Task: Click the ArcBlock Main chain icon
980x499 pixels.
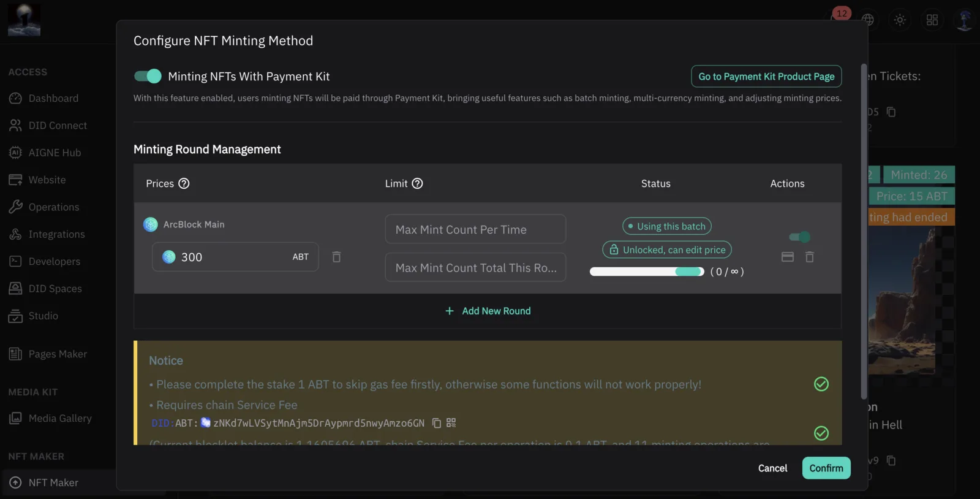Action: [151, 224]
